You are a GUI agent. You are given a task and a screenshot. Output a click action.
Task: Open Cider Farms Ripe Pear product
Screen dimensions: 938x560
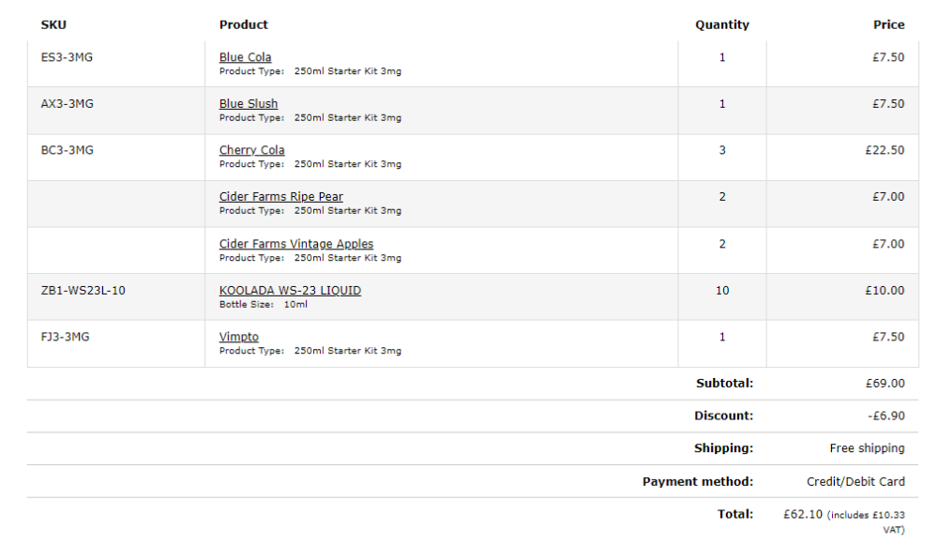[x=281, y=197]
